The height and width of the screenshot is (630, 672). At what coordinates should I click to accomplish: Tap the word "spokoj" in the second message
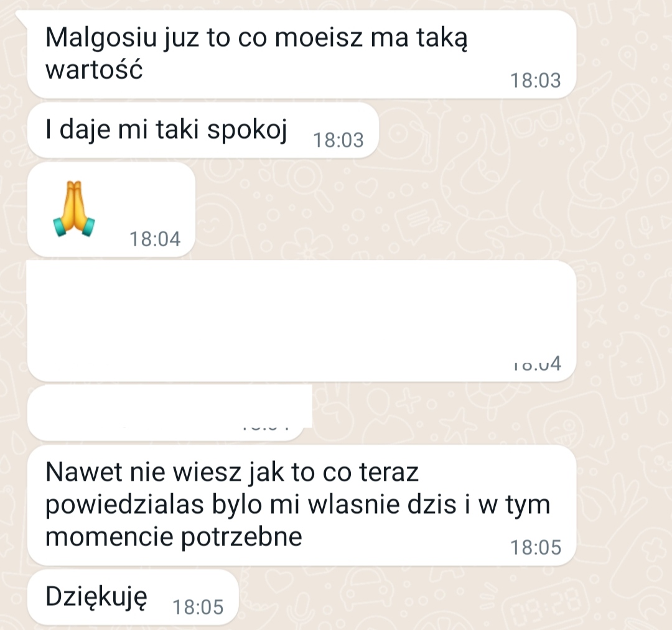pos(247,130)
